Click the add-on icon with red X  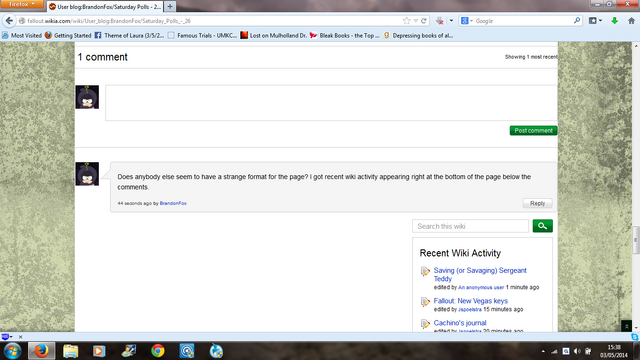click(440, 21)
